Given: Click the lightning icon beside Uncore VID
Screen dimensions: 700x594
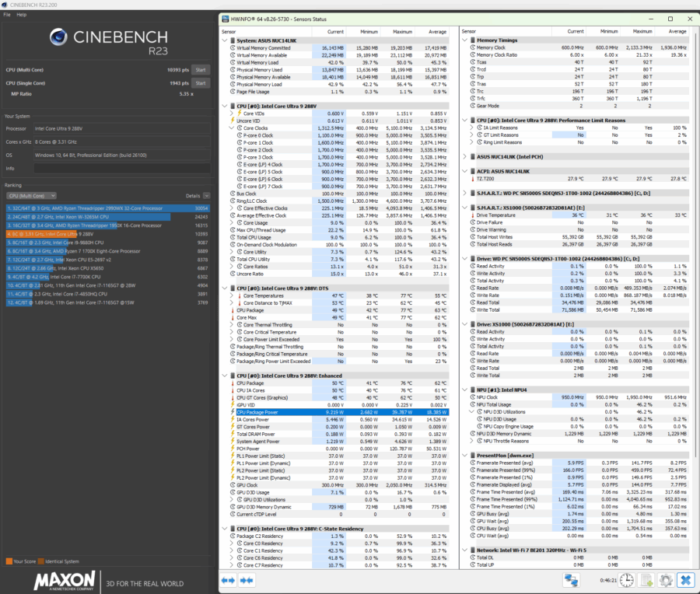Looking at the screenshot, I should point(233,121).
